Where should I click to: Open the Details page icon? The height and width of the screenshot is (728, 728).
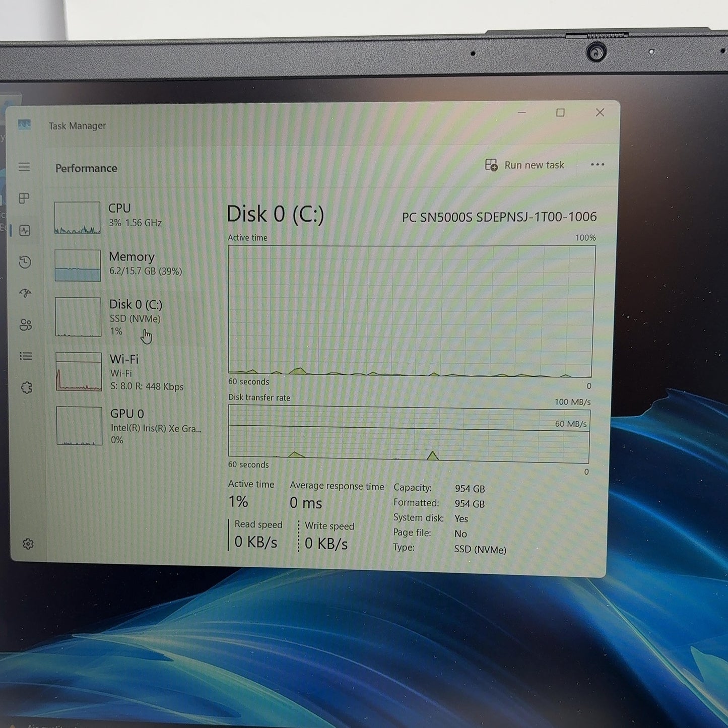click(26, 356)
